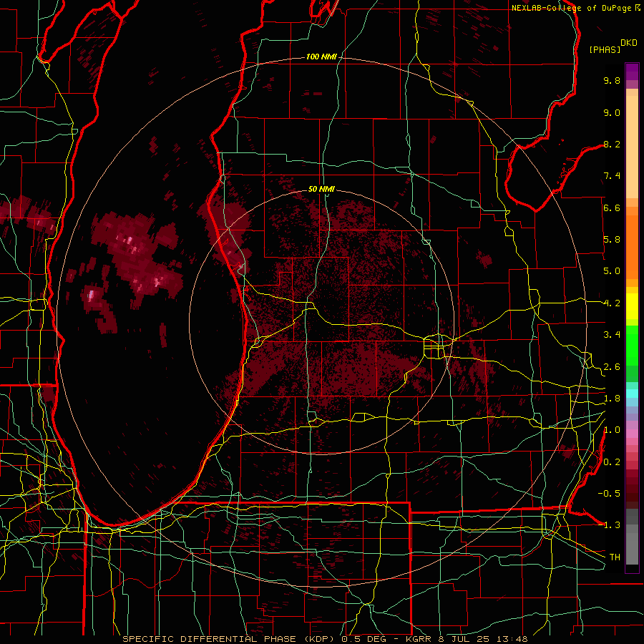The height and width of the screenshot is (644, 644).
Task: Select the 6.6 value on color scale
Action: click(x=612, y=208)
